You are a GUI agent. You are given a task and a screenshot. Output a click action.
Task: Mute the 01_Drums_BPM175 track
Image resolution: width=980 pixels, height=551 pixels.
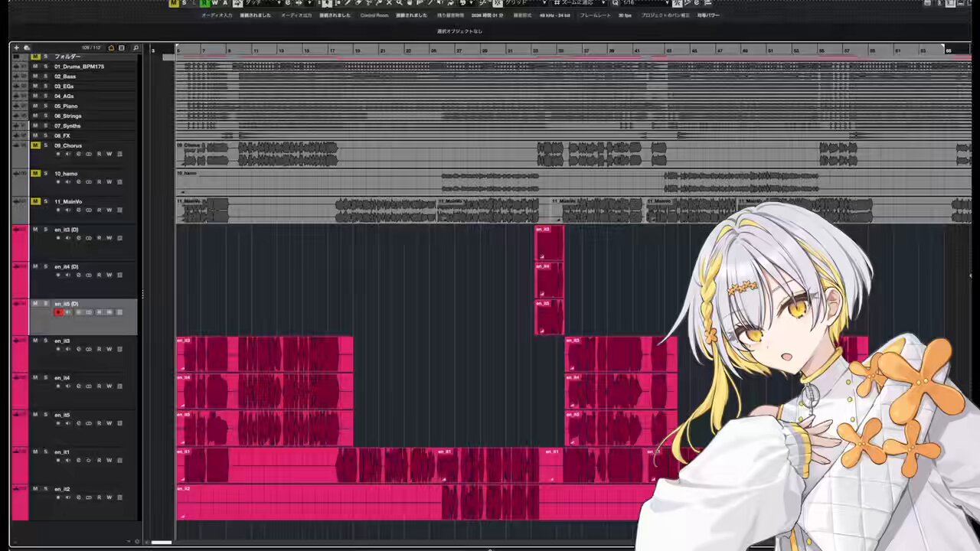(35, 67)
